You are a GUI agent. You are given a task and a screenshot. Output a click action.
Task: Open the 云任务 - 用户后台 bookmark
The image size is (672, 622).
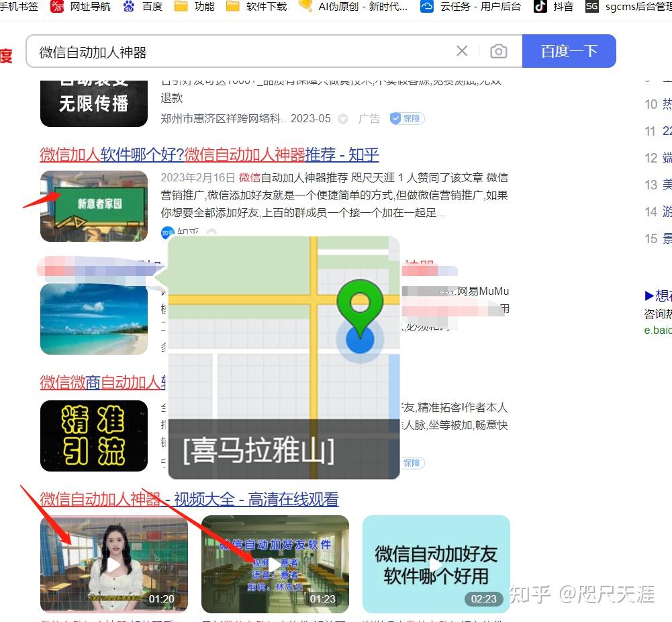click(471, 7)
